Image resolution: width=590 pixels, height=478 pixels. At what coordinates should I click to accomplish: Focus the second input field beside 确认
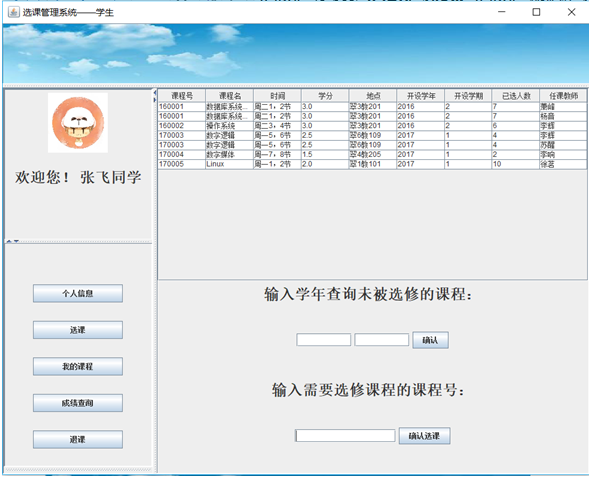click(382, 339)
